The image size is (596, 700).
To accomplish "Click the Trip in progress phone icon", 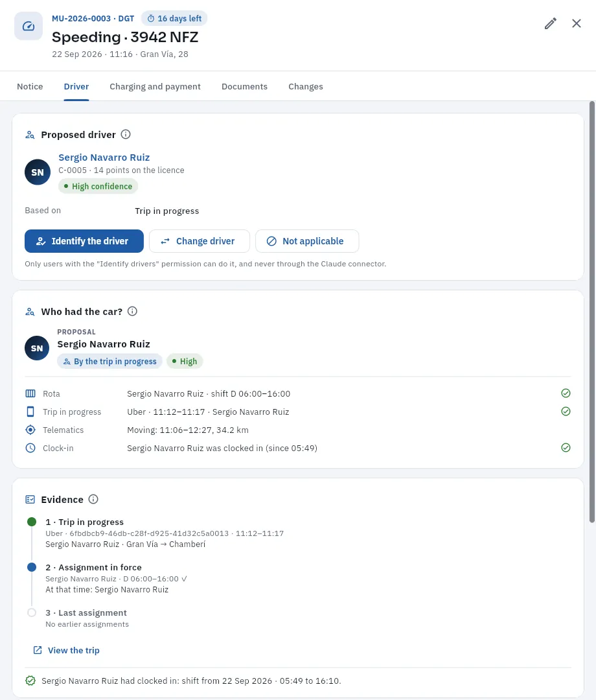I will (x=30, y=412).
